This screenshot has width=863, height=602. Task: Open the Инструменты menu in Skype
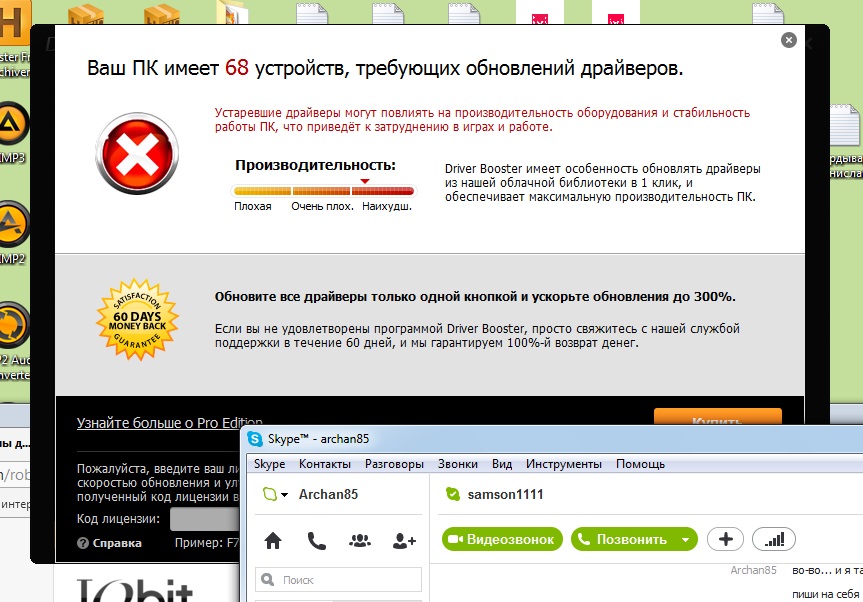tap(564, 464)
